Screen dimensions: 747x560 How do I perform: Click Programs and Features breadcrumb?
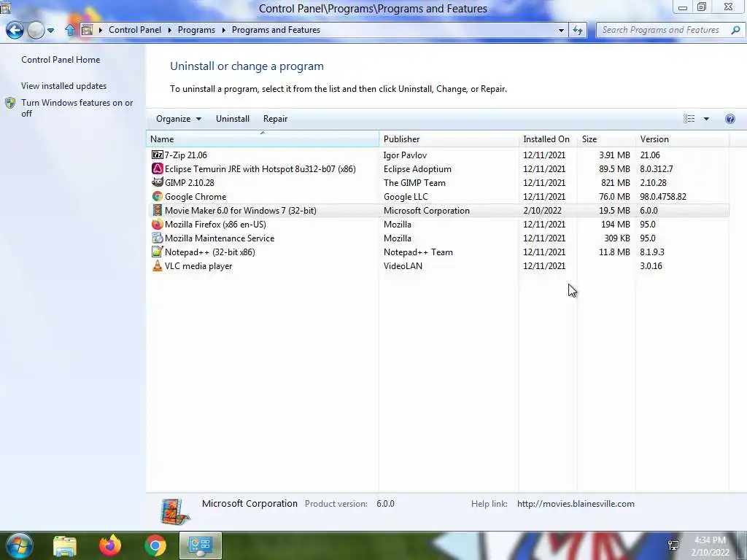coord(276,29)
